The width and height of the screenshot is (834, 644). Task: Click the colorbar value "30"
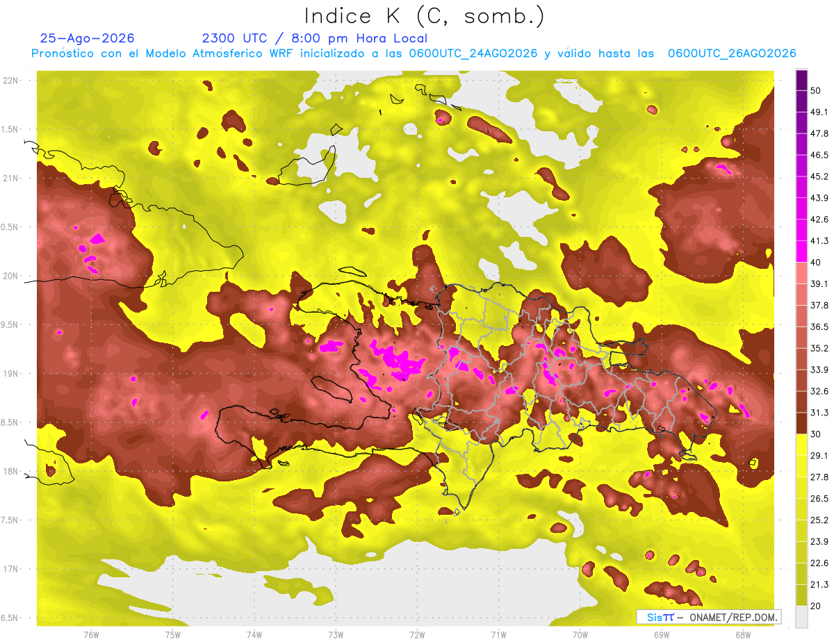coord(817,434)
